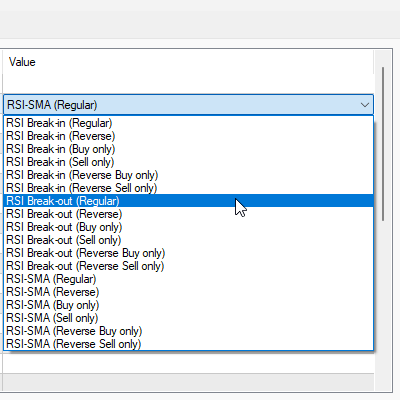
Task: Pick RSI Break-in (Reverse Buy only)
Action: tap(189, 175)
